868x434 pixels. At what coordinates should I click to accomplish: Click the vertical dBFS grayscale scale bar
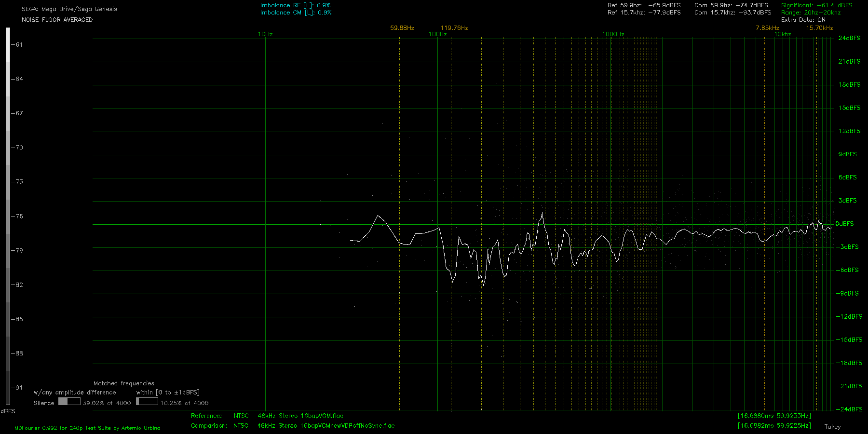pos(8,216)
